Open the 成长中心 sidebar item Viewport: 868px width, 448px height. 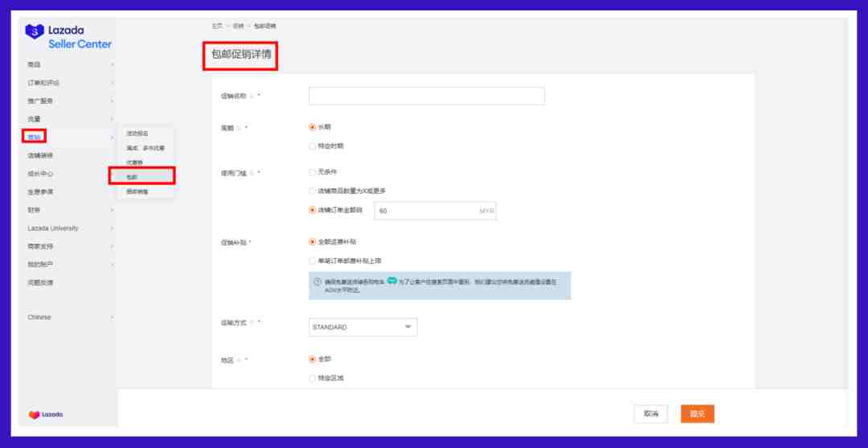tap(40, 174)
